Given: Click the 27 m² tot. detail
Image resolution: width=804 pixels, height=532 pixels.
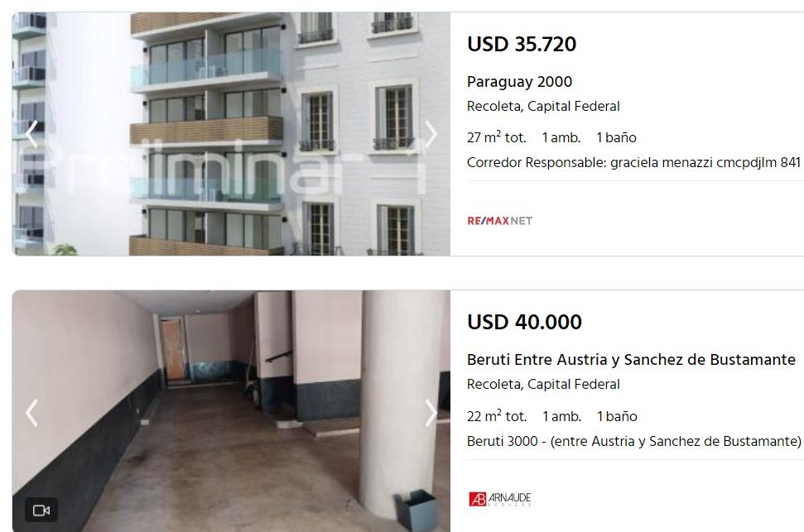Looking at the screenshot, I should point(496,137).
